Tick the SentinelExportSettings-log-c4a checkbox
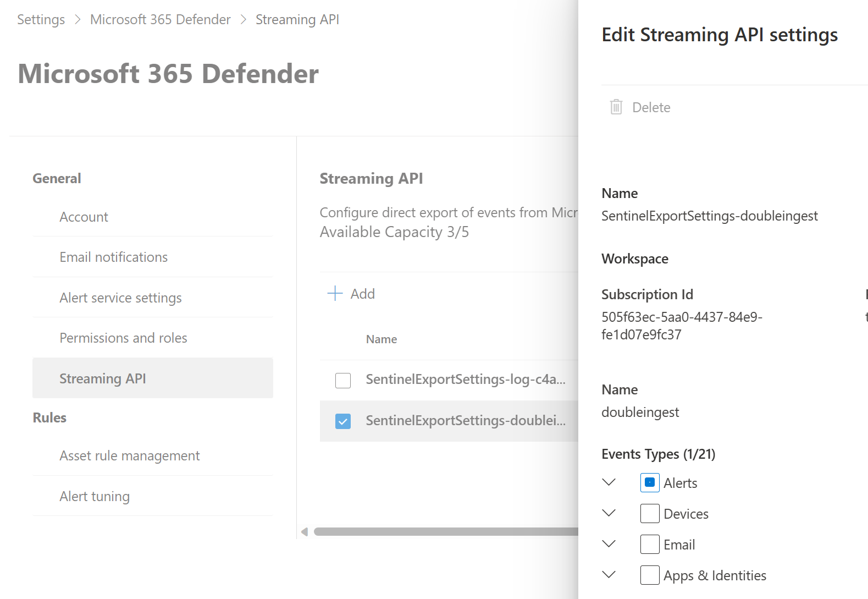This screenshot has height=599, width=868. tap(343, 380)
